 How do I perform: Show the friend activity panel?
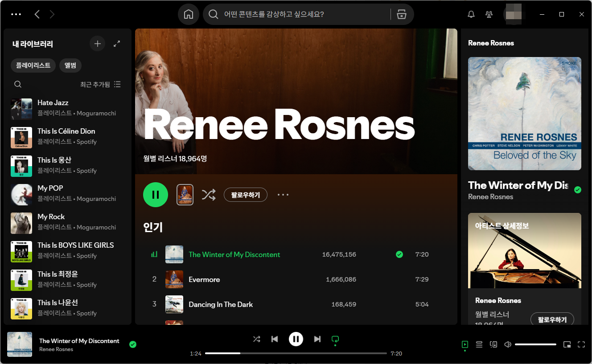489,14
